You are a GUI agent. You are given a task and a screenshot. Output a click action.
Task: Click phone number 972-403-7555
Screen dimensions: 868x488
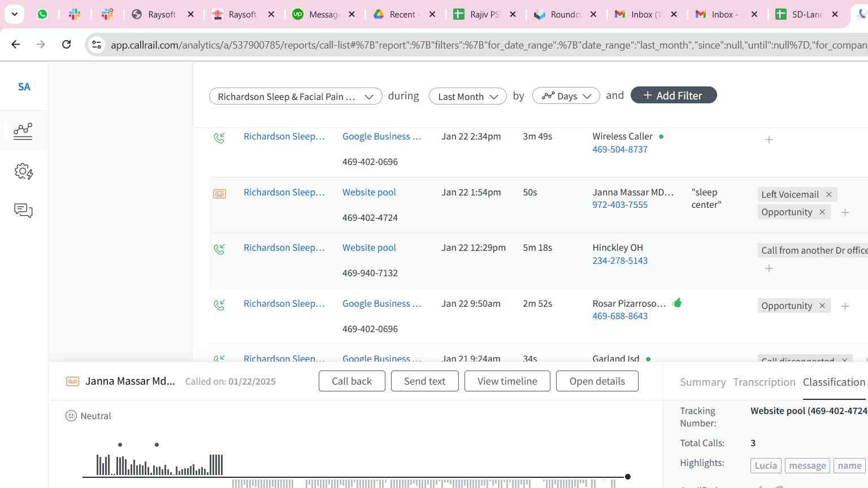(x=620, y=204)
